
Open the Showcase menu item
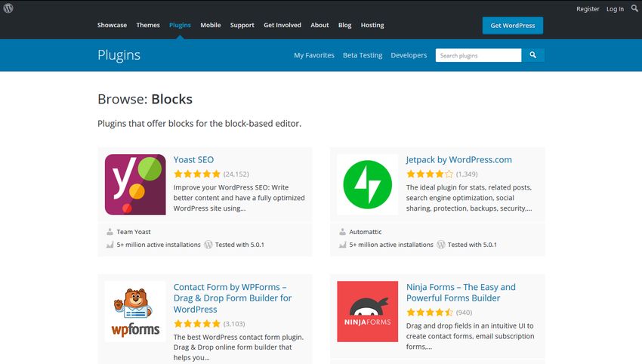[112, 25]
